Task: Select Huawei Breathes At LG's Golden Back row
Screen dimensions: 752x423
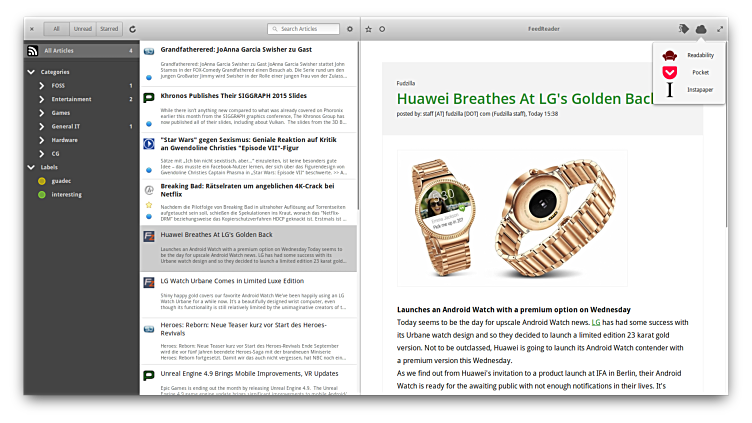Action: tap(248, 248)
